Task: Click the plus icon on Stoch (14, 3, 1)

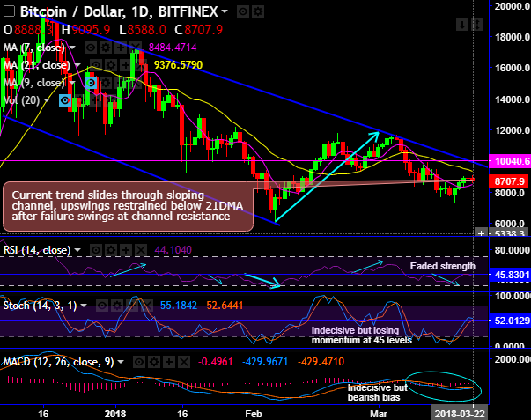Action: (131, 306)
